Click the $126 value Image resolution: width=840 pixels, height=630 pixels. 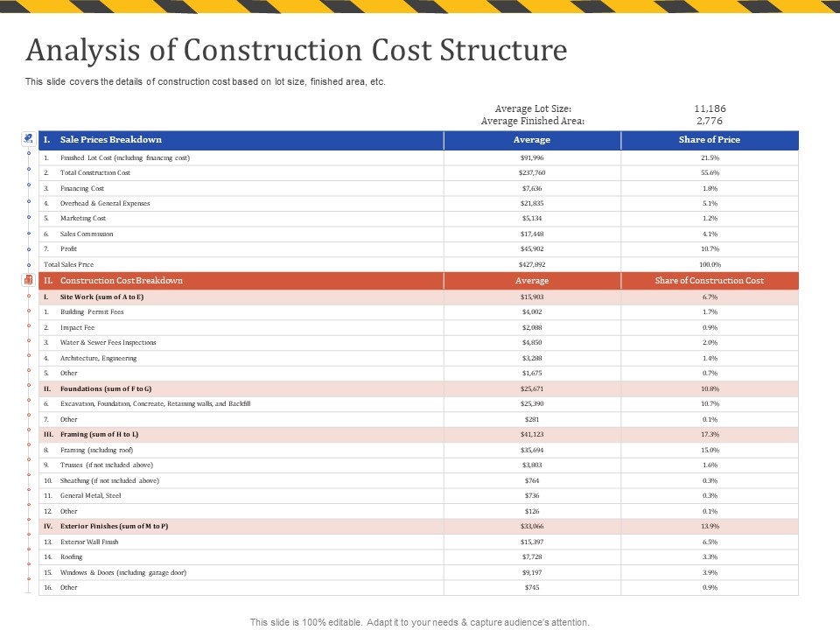532,512
